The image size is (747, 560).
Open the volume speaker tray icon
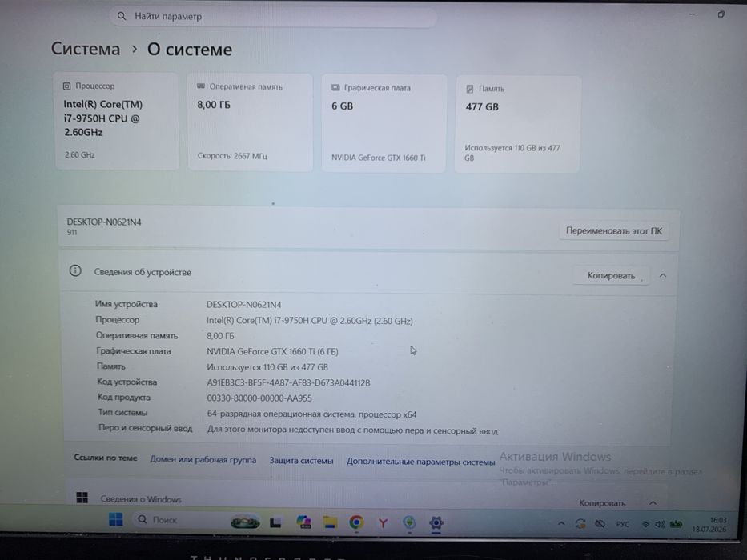pos(660,524)
